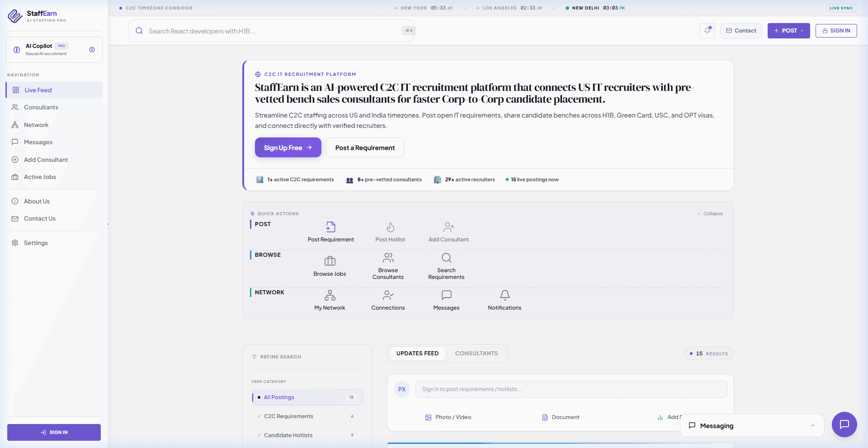Click the Sign Up Free button
The height and width of the screenshot is (448, 868).
point(288,147)
